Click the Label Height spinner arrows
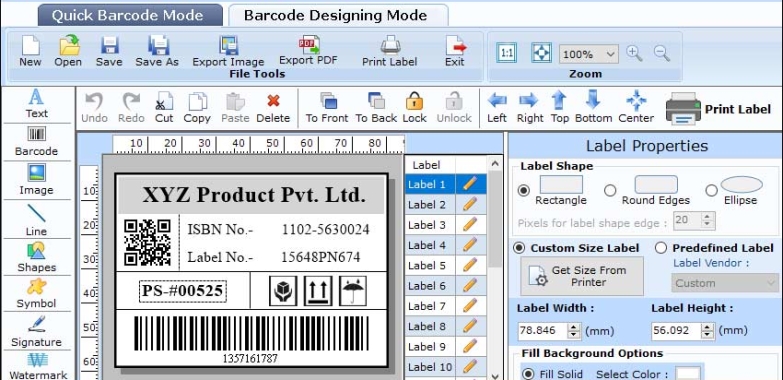The image size is (783, 380). [707, 331]
